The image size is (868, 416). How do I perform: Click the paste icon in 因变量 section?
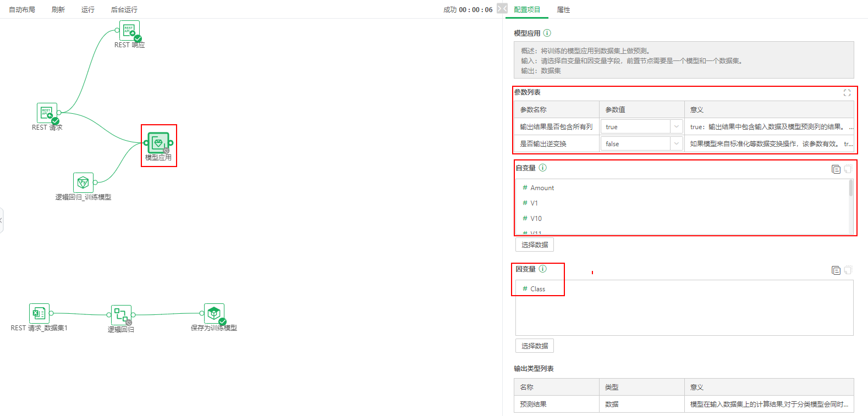pyautogui.click(x=848, y=270)
